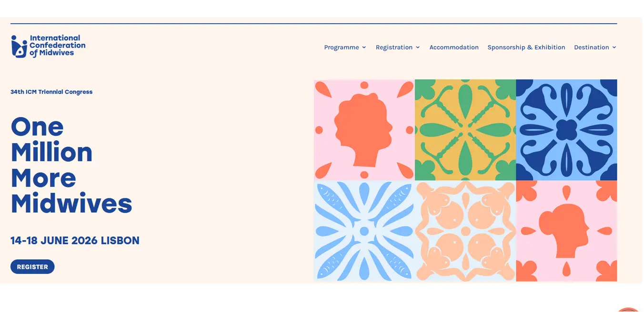Select the pink tile with hair-bun silhouette
The width and height of the screenshot is (644, 332).
(x=566, y=231)
